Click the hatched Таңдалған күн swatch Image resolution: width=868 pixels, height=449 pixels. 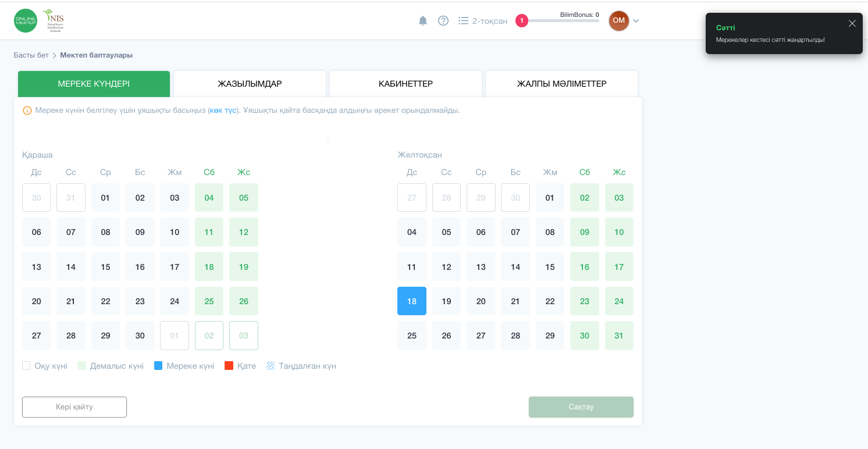[x=271, y=366]
